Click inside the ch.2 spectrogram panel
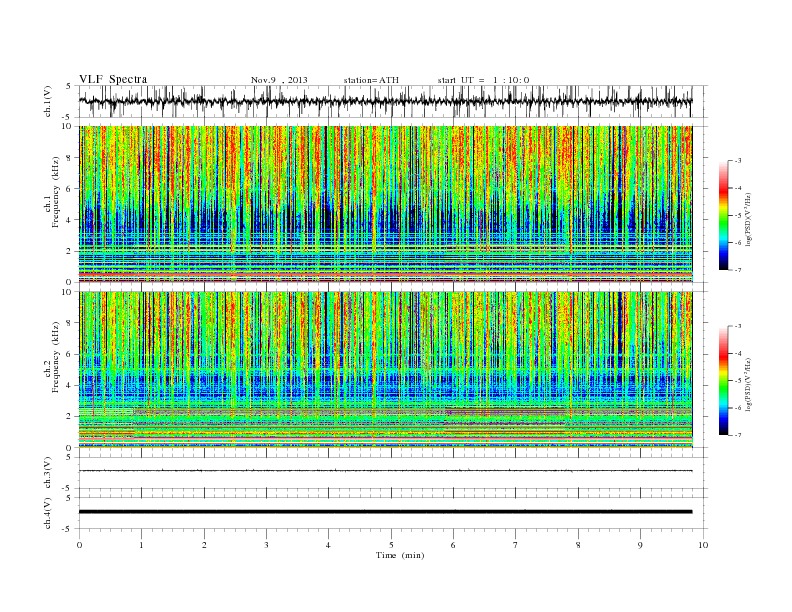 pos(385,369)
